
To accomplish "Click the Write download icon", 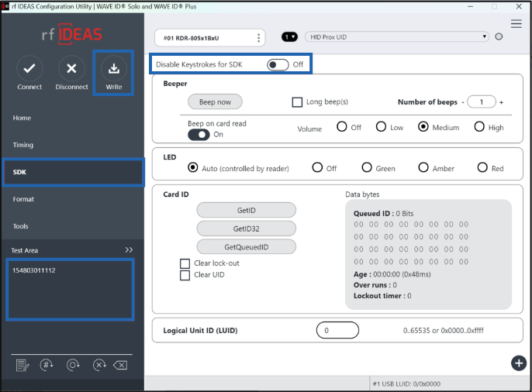I will click(114, 69).
